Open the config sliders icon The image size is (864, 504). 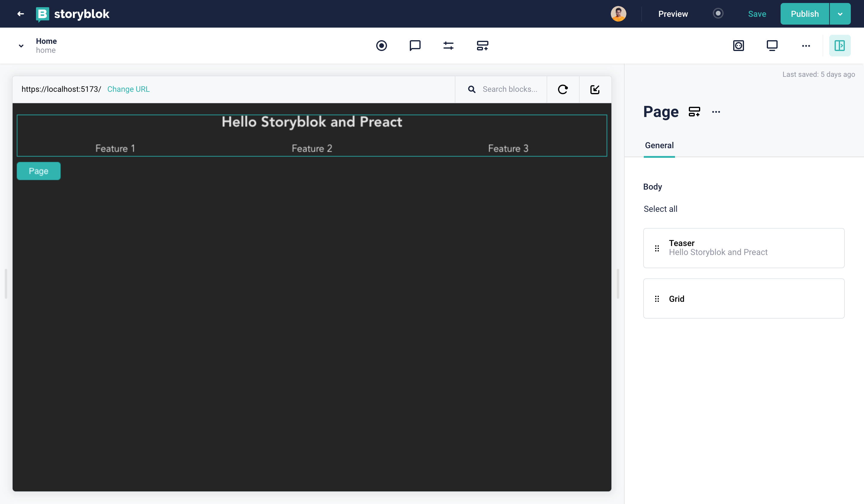tap(448, 46)
